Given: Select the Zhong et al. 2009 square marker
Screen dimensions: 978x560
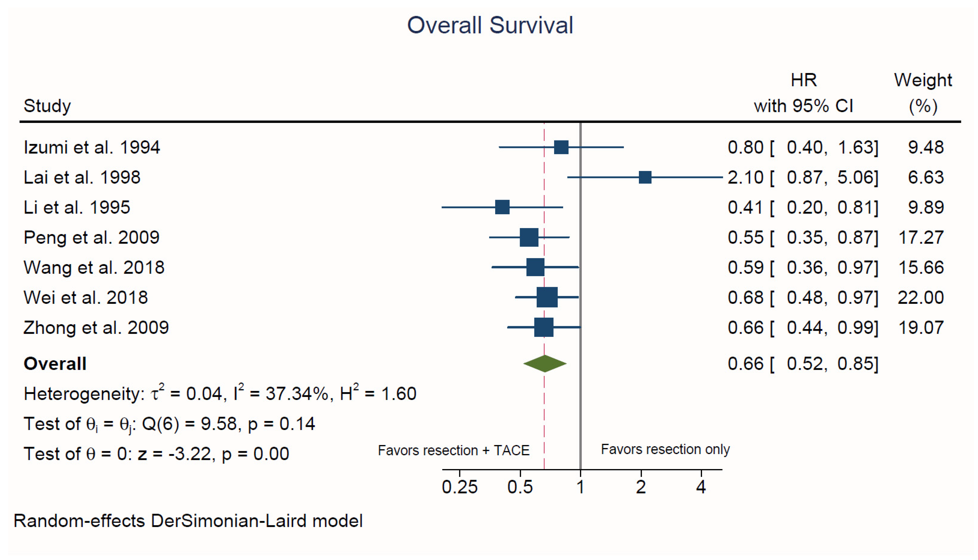Looking at the screenshot, I should pyautogui.click(x=544, y=327).
